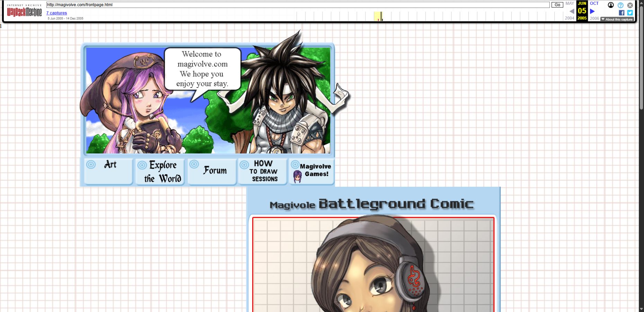
Task: Close the Wayback toolbar with X icon
Action: [x=630, y=5]
